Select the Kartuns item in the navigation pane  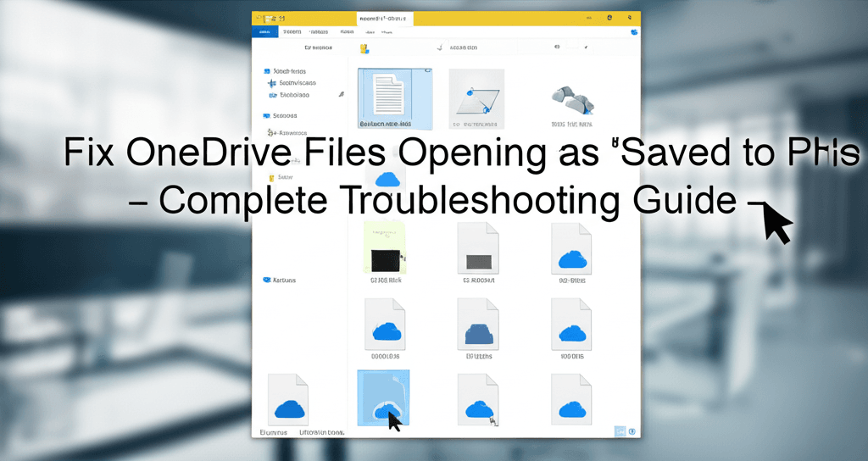[280, 280]
